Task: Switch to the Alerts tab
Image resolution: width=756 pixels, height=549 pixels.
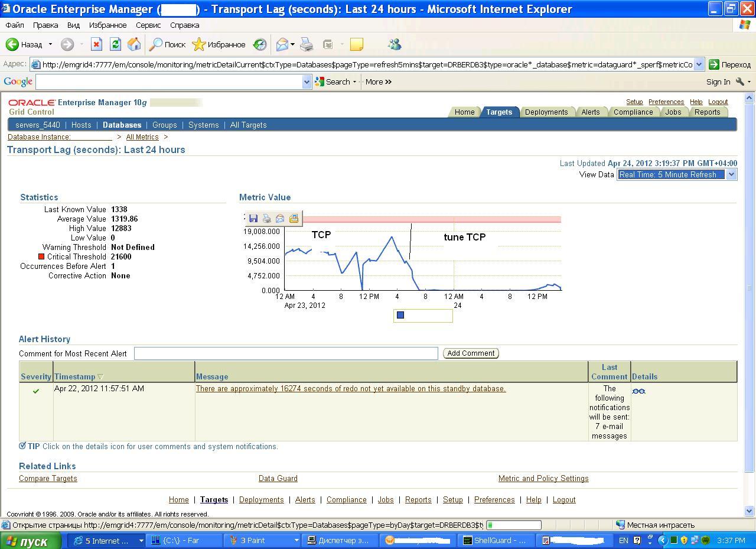Action: pyautogui.click(x=590, y=112)
